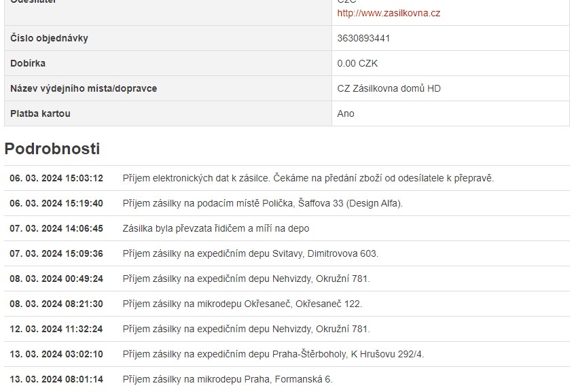Click the 07. 03. 2024 14:06:45 timestamp
The image size is (574, 392).
pos(56,228)
